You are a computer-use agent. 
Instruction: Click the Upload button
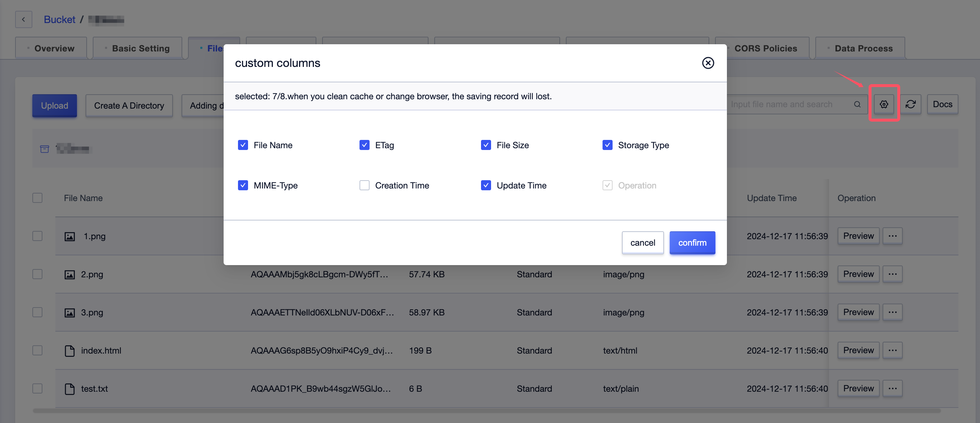click(x=54, y=105)
